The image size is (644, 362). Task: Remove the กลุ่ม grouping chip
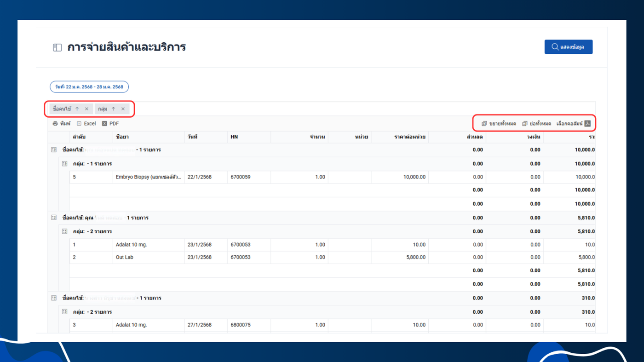[123, 109]
